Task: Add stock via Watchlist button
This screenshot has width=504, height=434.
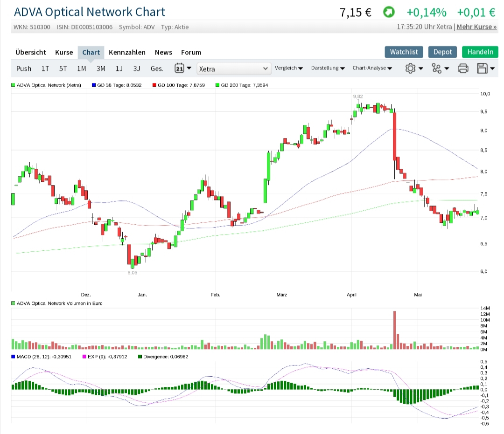Action: (404, 52)
